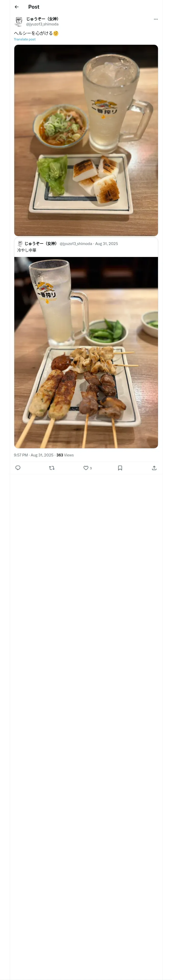172x980 pixels.
Task: View the 363 Views analytics
Action: tap(65, 455)
